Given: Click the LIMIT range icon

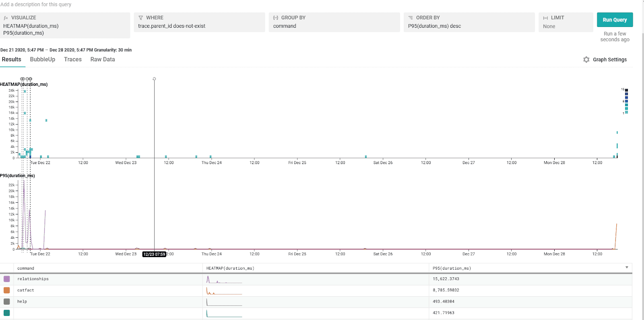Looking at the screenshot, I should 545,18.
